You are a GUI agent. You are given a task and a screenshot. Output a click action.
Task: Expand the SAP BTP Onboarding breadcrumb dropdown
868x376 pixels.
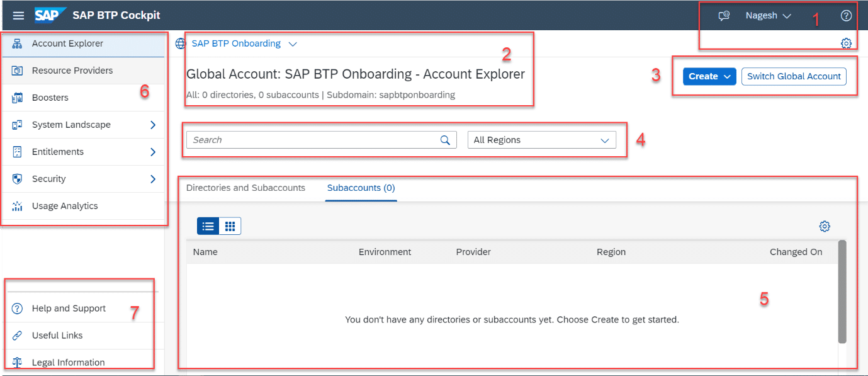[x=292, y=43]
